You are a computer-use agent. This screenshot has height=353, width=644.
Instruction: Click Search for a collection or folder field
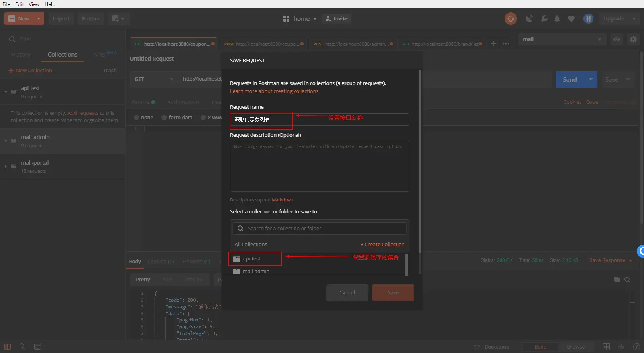(x=320, y=229)
